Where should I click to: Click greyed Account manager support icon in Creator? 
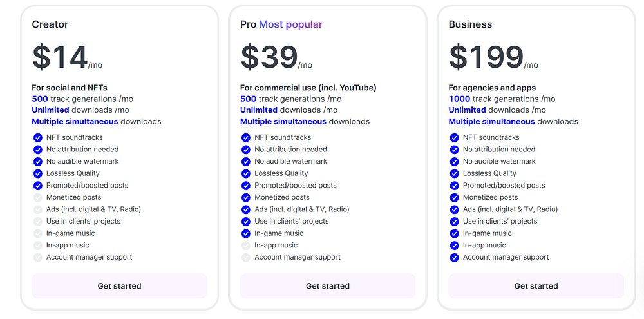37,257
